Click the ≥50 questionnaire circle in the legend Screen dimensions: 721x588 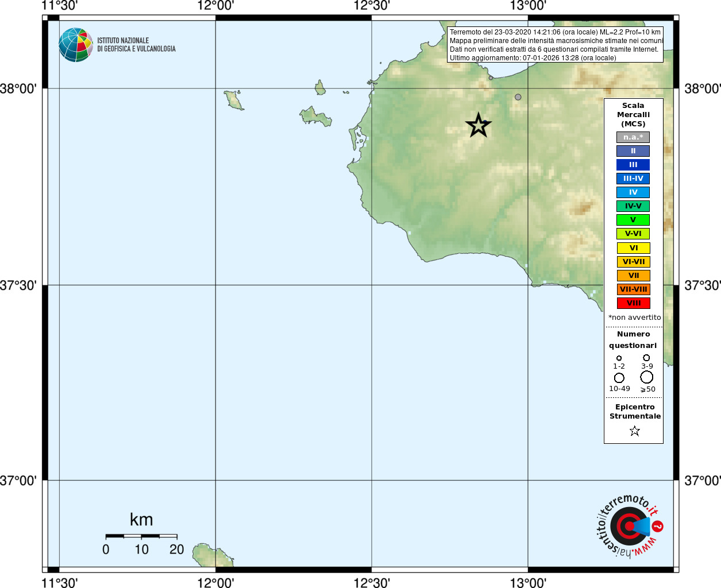647,377
